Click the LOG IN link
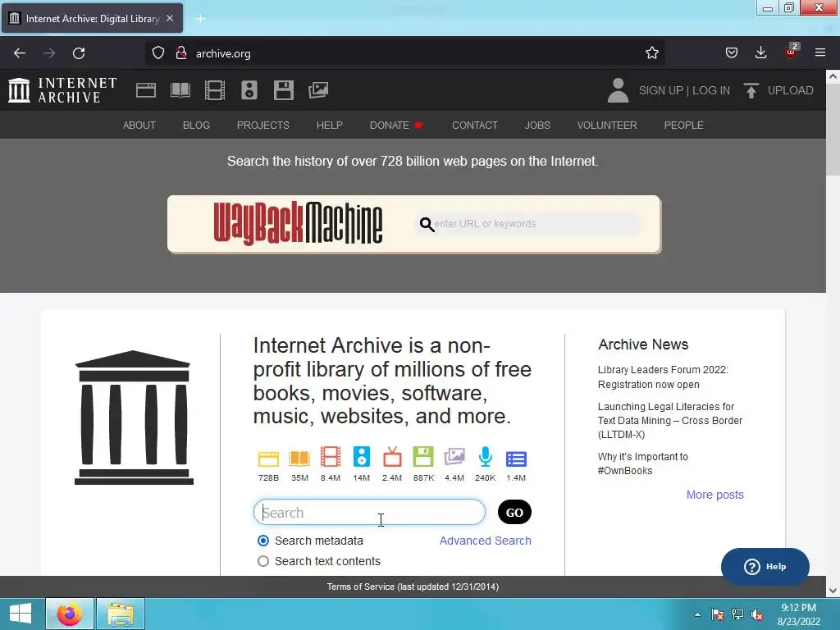Viewport: 840px width, 630px height. tap(711, 90)
